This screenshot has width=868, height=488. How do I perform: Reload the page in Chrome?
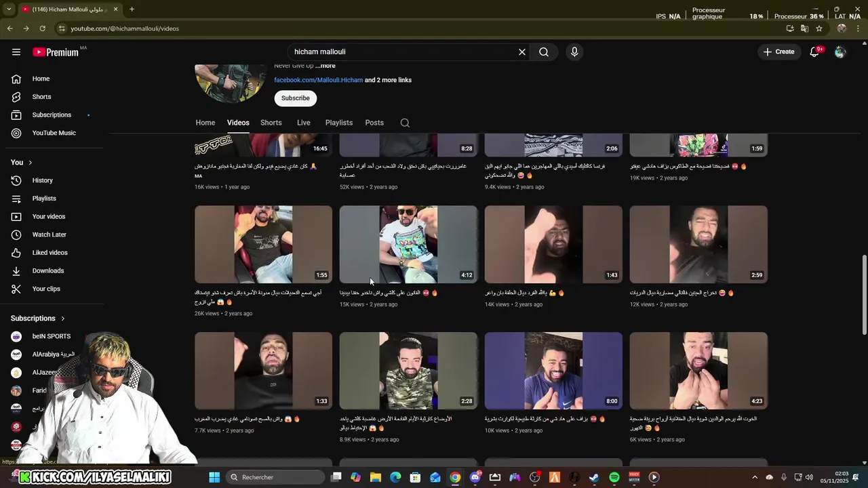click(x=42, y=28)
